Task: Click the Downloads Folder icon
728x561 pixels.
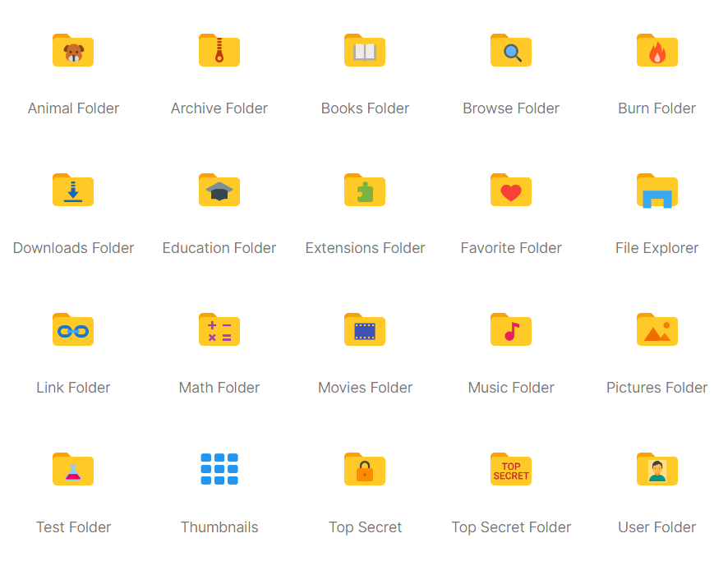Action: coord(73,190)
